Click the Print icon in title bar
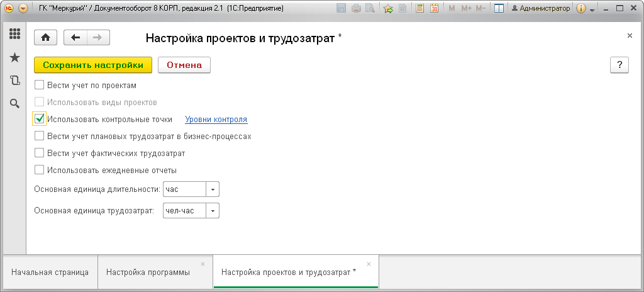This screenshot has height=292, width=644. pos(356,8)
